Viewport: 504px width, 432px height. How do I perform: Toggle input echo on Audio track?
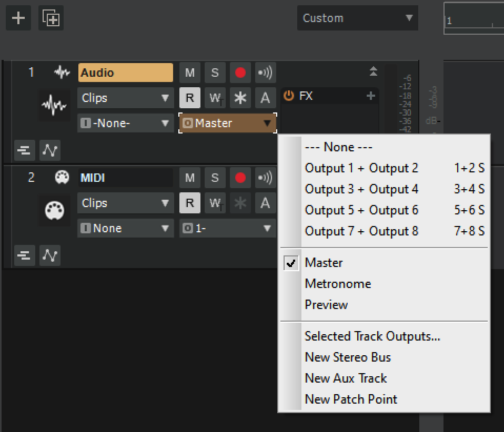coord(265,73)
